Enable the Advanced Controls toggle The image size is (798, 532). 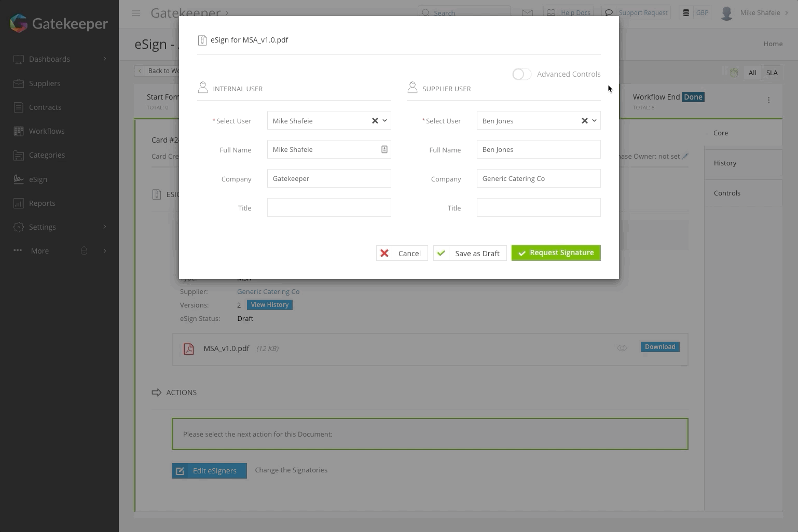(521, 74)
